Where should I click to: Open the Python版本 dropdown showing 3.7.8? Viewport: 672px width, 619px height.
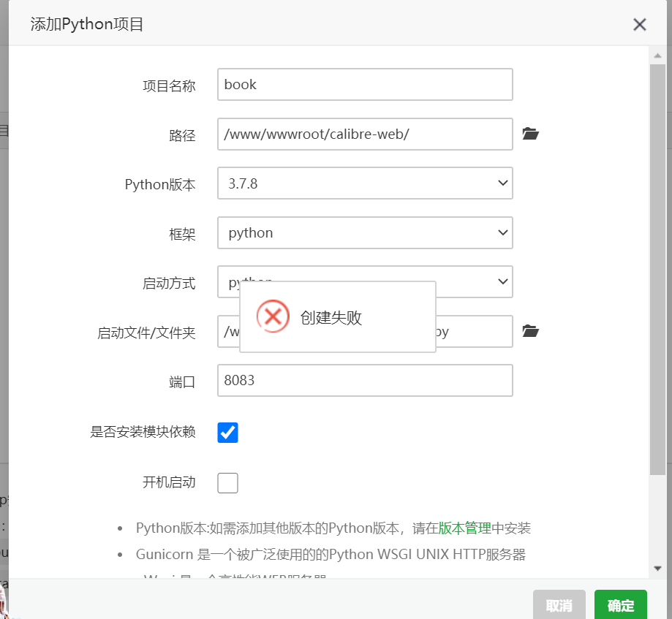pos(365,183)
